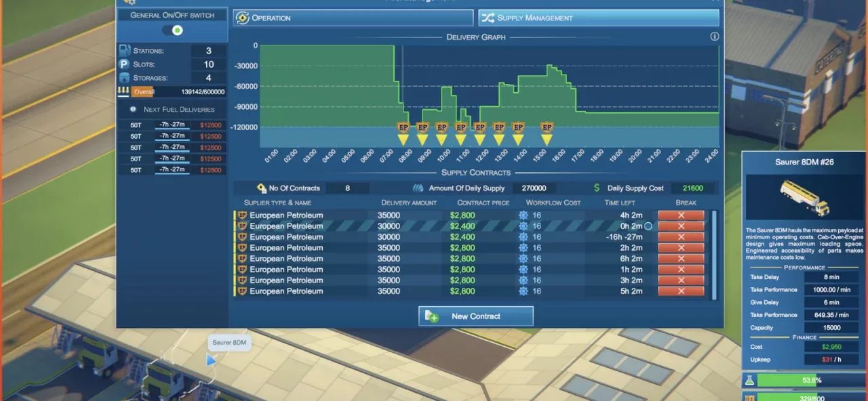This screenshot has height=401, width=868.
Task: Click the Storages tank icon
Action: pos(125,78)
